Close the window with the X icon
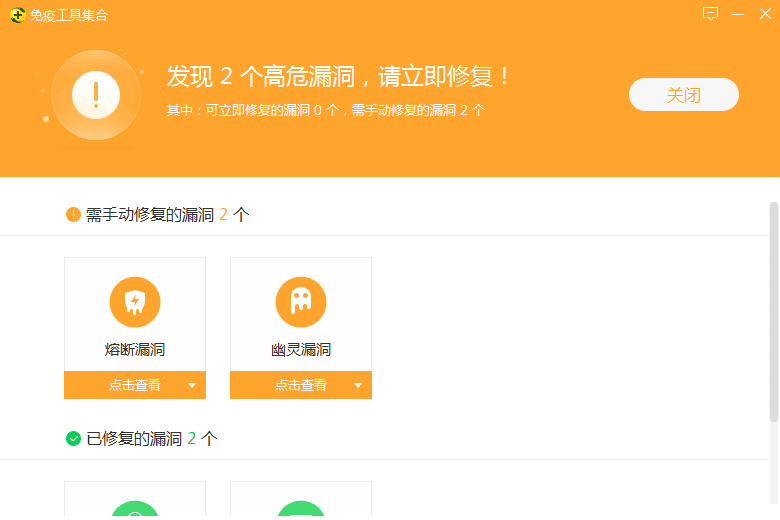The height and width of the screenshot is (520, 780). [x=765, y=13]
